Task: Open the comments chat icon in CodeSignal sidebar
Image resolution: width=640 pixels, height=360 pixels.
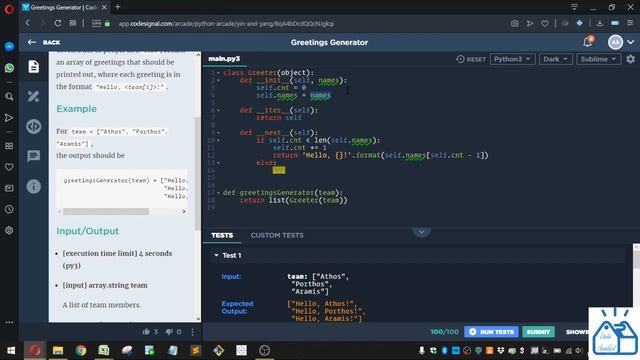Action: tap(33, 156)
